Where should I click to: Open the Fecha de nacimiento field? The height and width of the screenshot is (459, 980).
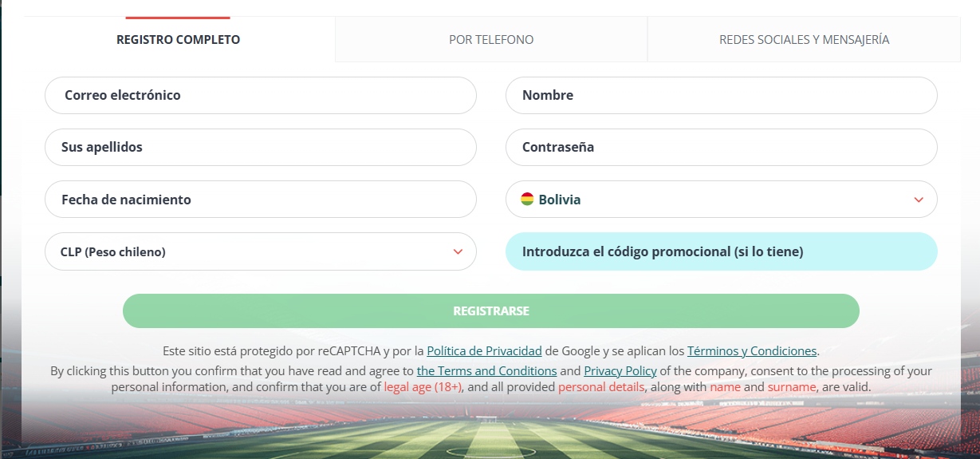click(x=260, y=200)
